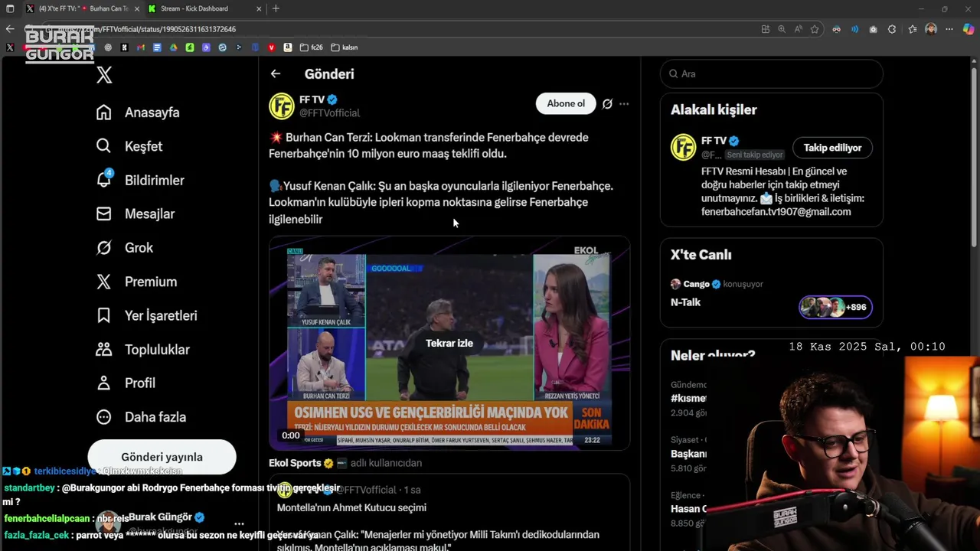
Task: Click inside the Ara search field
Action: [772, 74]
